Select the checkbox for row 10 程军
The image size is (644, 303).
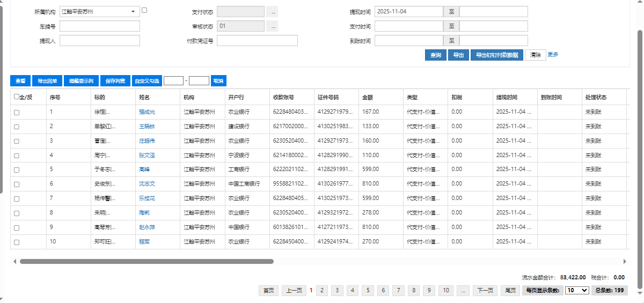[x=17, y=242]
